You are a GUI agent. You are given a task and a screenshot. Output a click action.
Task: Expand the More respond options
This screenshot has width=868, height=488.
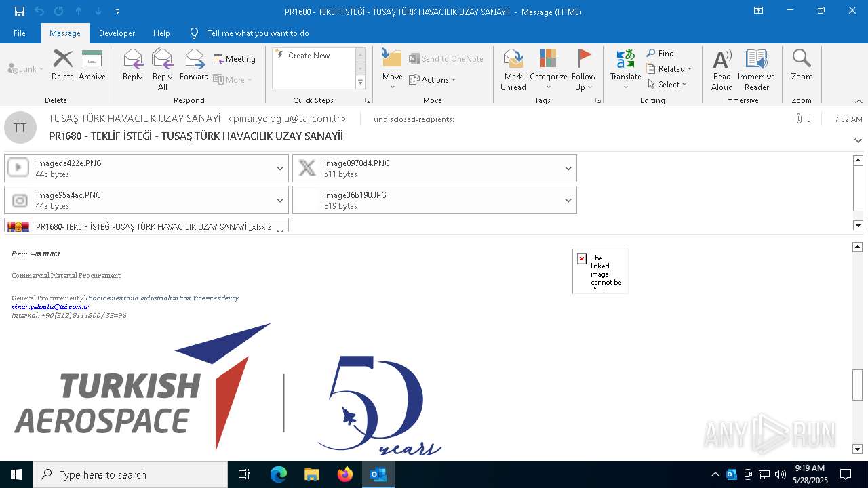[x=233, y=79]
